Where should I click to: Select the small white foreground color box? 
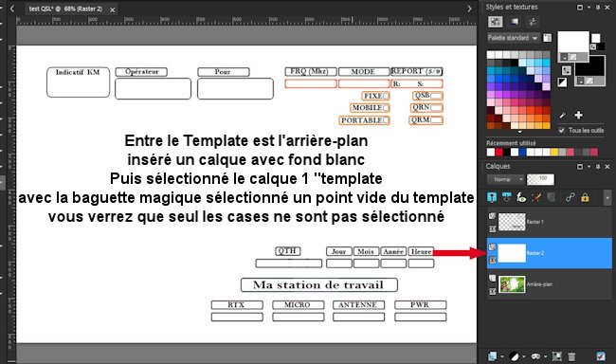click(595, 38)
